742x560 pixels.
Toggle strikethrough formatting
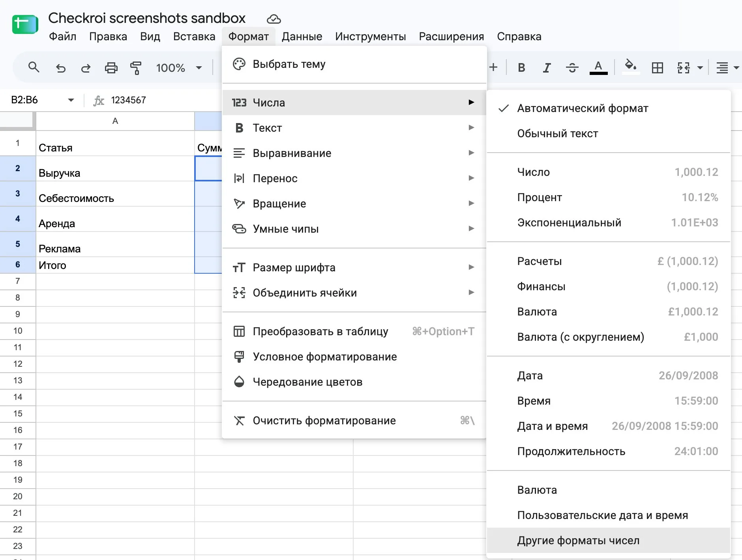572,68
